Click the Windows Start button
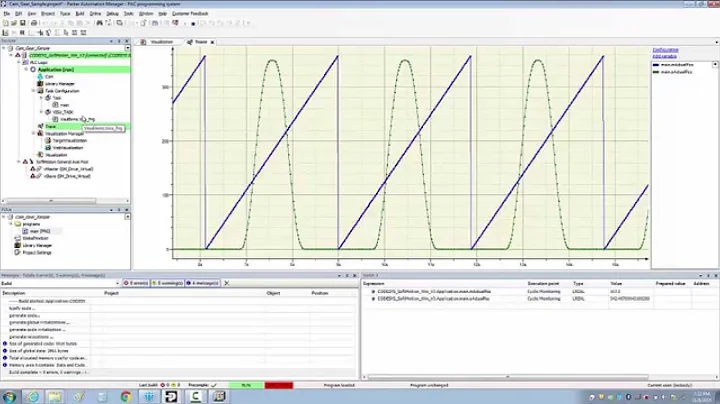The image size is (720, 404). click(9, 397)
